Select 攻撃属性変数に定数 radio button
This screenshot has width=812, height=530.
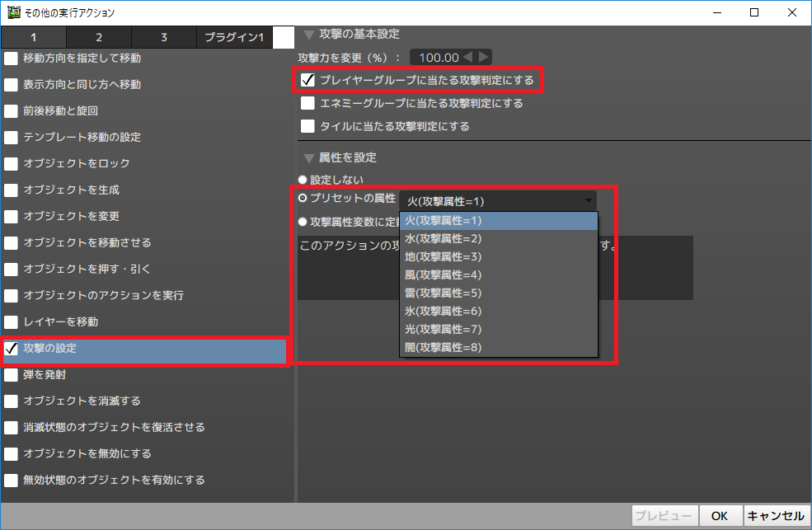[303, 222]
